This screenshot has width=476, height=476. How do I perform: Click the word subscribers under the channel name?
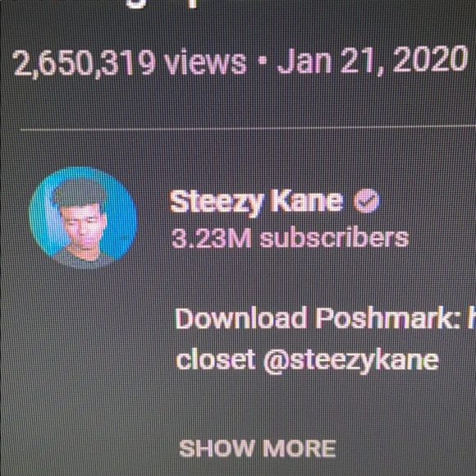pyautogui.click(x=334, y=238)
